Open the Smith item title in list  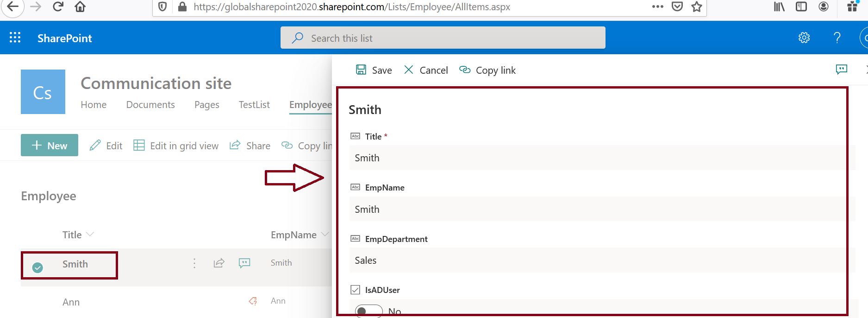click(x=75, y=264)
